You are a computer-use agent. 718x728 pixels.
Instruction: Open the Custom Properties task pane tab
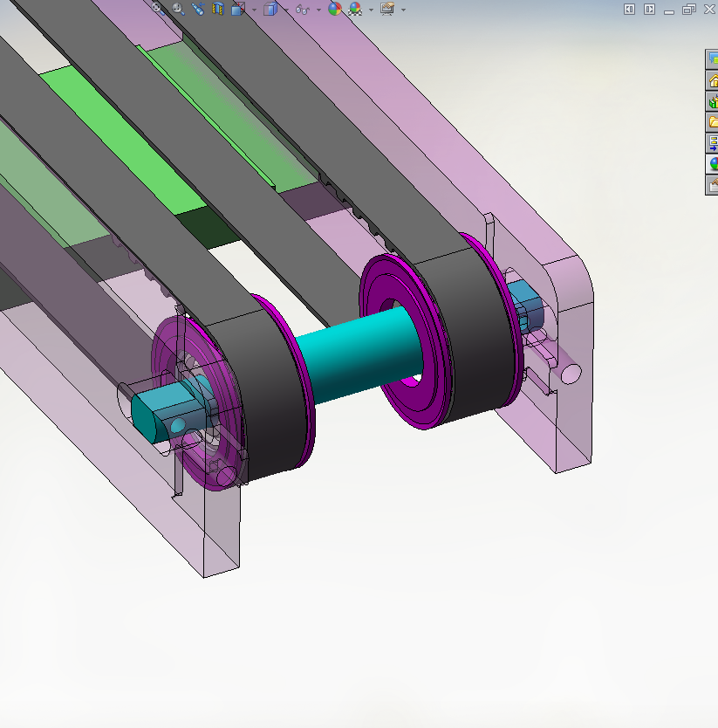click(712, 185)
